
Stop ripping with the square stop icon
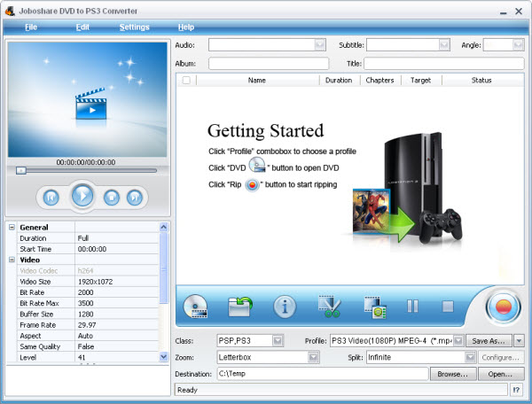pos(448,307)
